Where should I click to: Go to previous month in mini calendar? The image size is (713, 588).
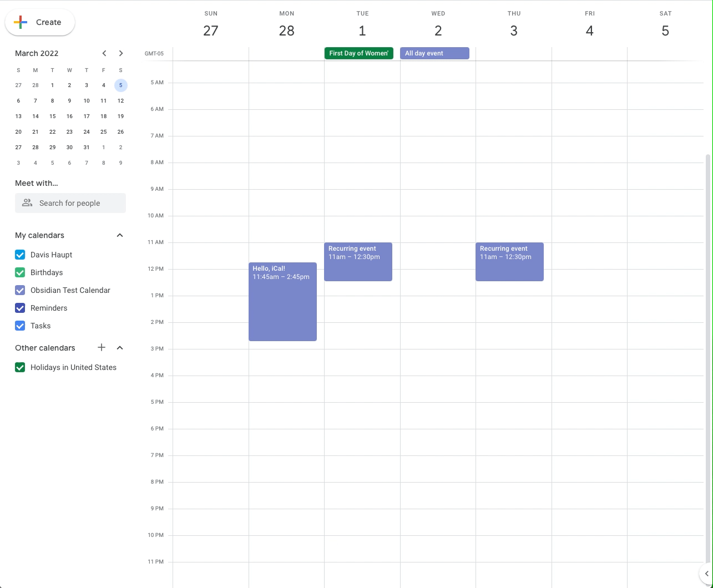[104, 53]
